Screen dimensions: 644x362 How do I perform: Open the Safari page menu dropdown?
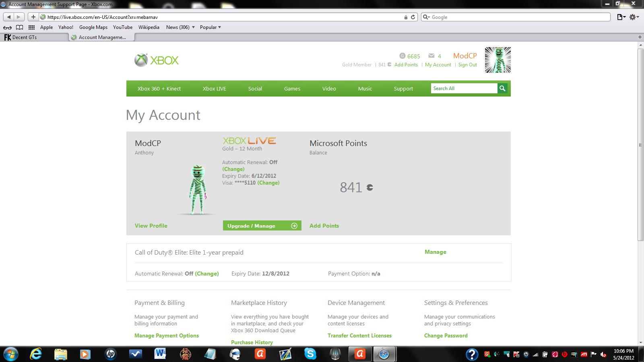click(621, 17)
